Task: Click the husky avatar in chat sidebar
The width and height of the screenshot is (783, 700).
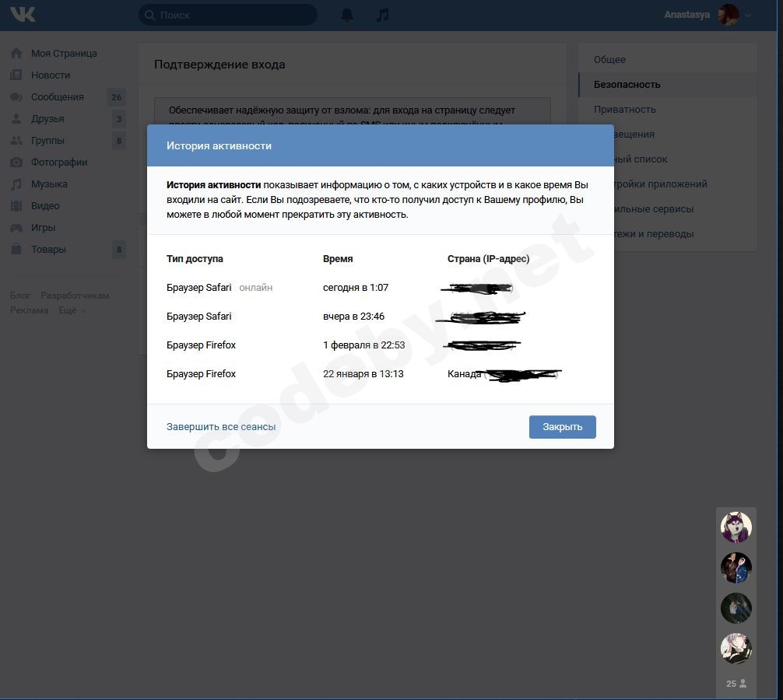Action: (x=736, y=527)
